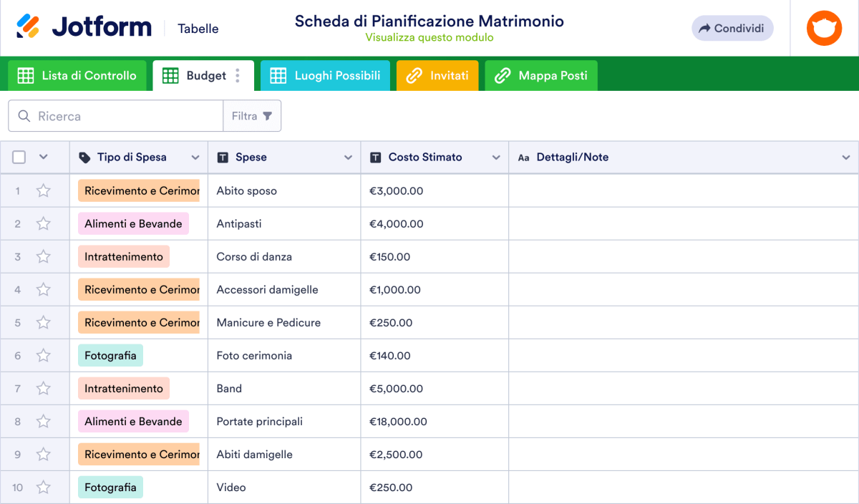Screen dimensions: 859x504
Task: Select the Manicure e Pedicure cell
Action: pos(284,322)
